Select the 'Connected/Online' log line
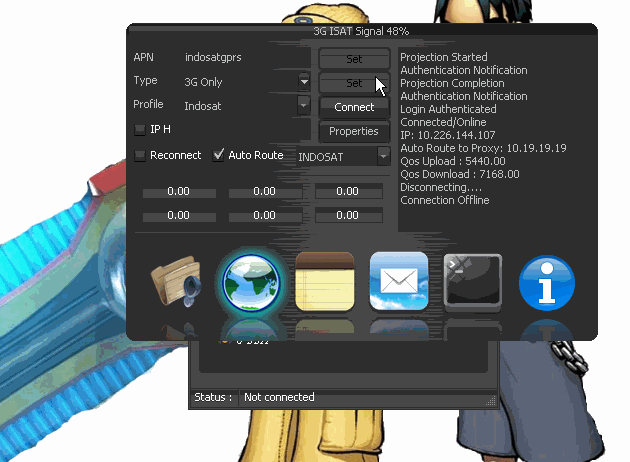The width and height of the screenshot is (630, 462). (x=443, y=122)
